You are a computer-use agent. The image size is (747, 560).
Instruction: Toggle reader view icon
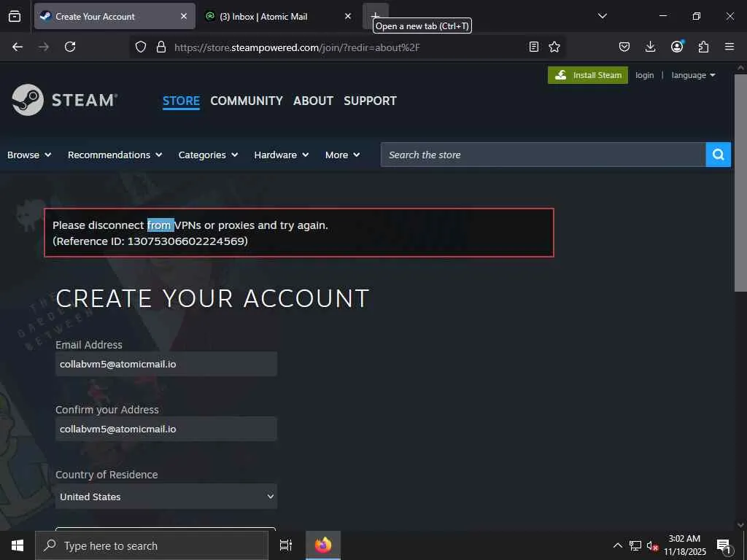[x=534, y=47]
